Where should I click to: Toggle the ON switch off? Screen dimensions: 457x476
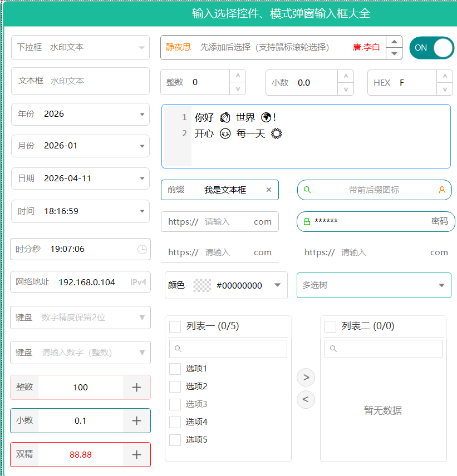tap(431, 48)
